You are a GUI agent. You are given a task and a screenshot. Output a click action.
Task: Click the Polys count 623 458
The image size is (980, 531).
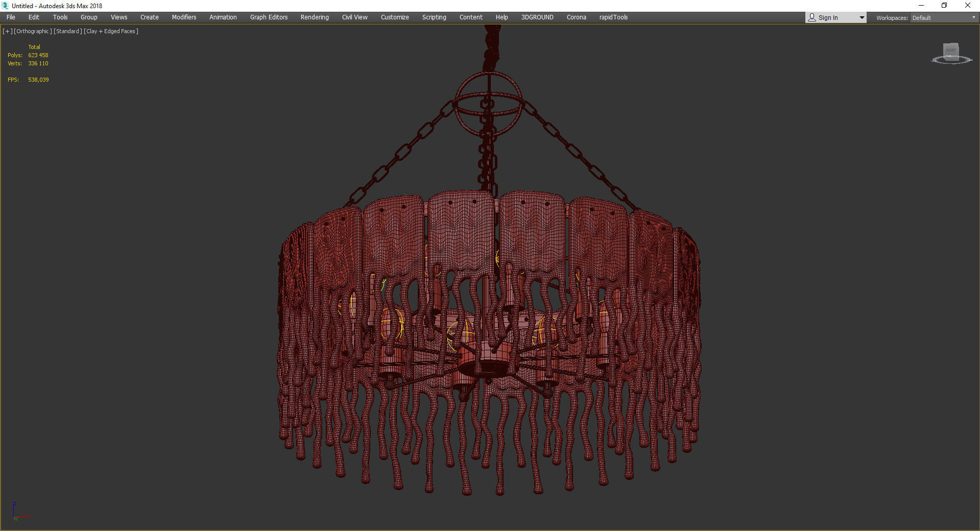pos(38,55)
